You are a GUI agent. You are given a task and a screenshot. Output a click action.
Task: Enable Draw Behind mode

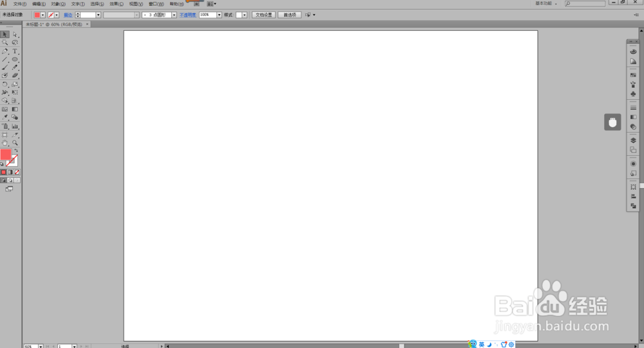pos(10,180)
